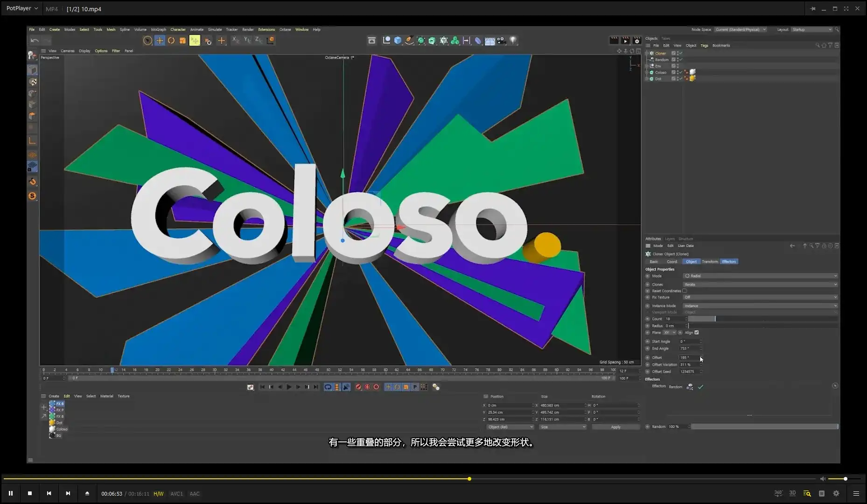
Task: Click the key recording icon in the animation toolbar
Action: 358,387
